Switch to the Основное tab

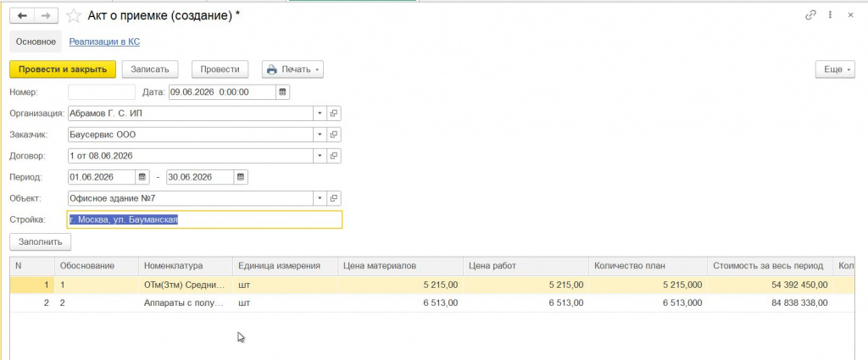[36, 42]
